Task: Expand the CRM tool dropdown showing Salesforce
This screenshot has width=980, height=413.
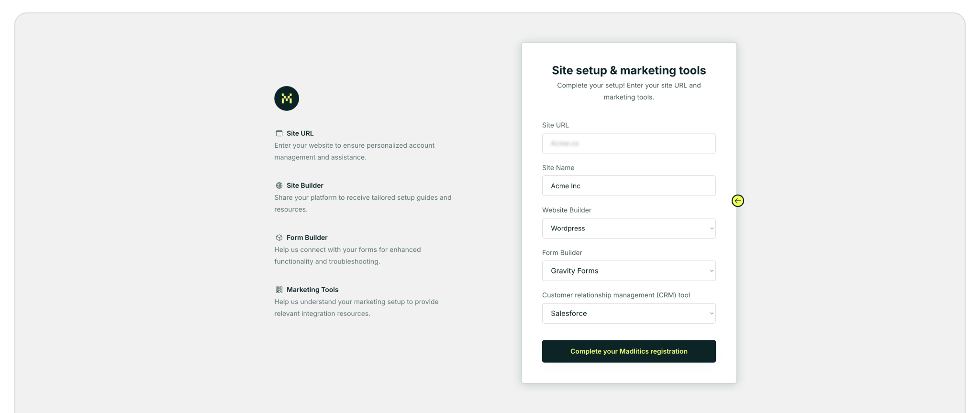Action: 629,314
